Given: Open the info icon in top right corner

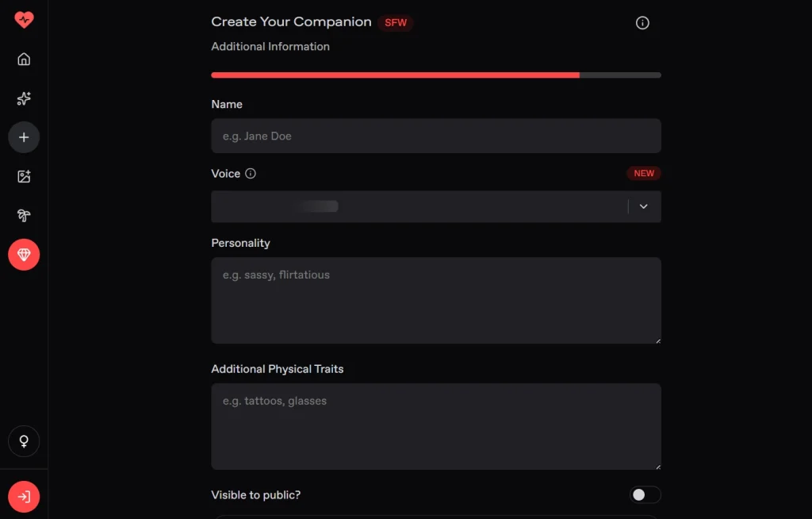Looking at the screenshot, I should tap(642, 23).
